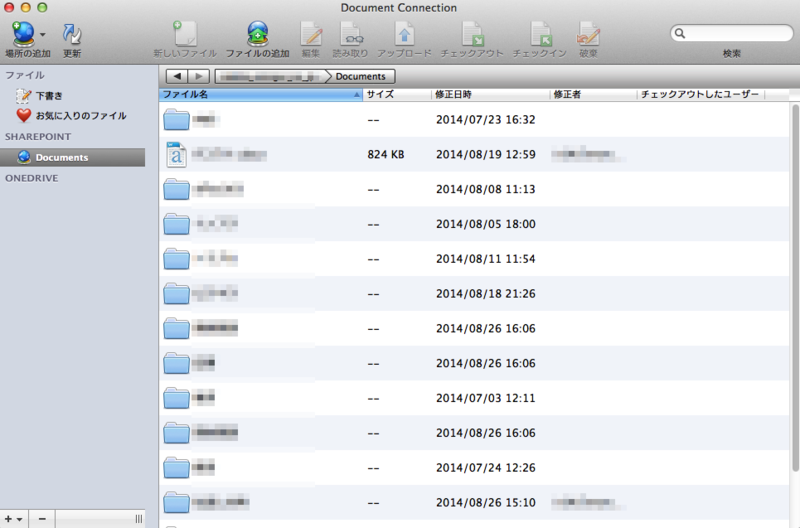Click the ファイル sidebar section header

point(24,75)
